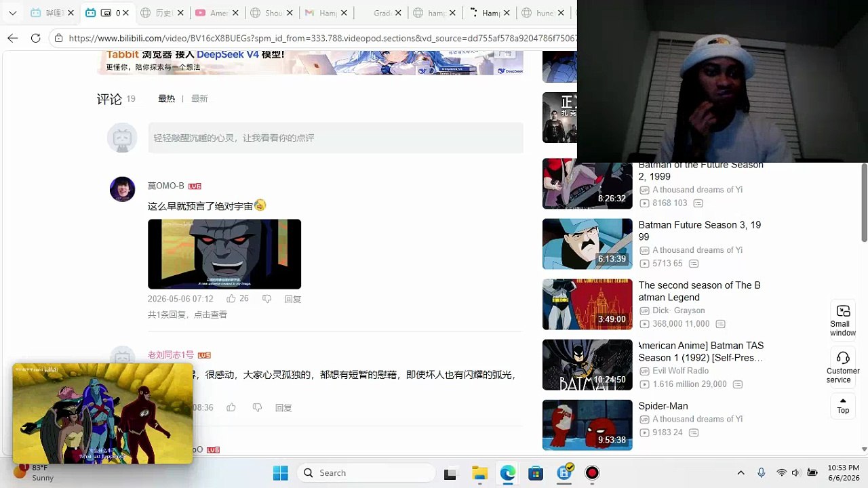Open Windows Start menu
Image resolution: width=868 pixels, height=488 pixels.
point(280,473)
